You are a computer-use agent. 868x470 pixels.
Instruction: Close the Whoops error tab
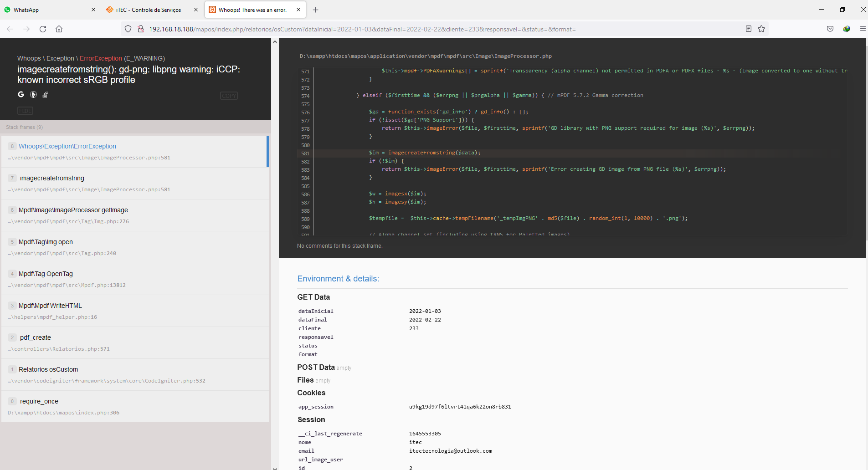[x=298, y=10]
